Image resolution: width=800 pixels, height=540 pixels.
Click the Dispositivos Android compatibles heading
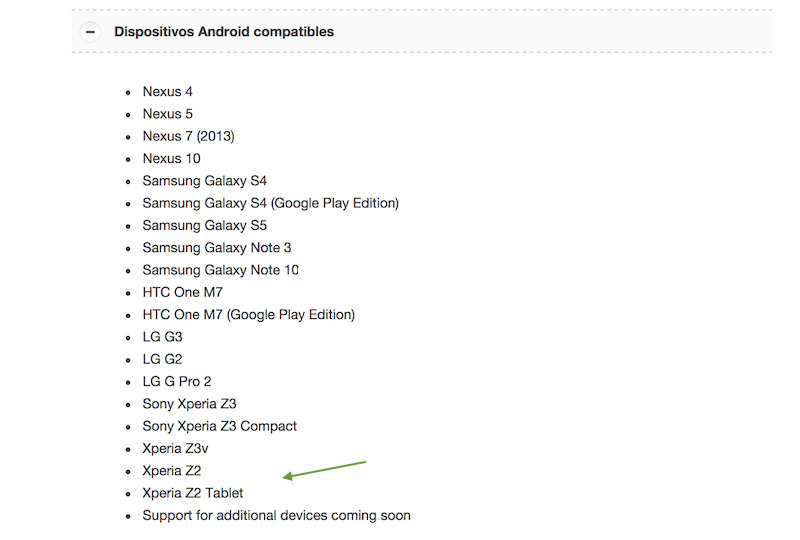click(x=224, y=32)
